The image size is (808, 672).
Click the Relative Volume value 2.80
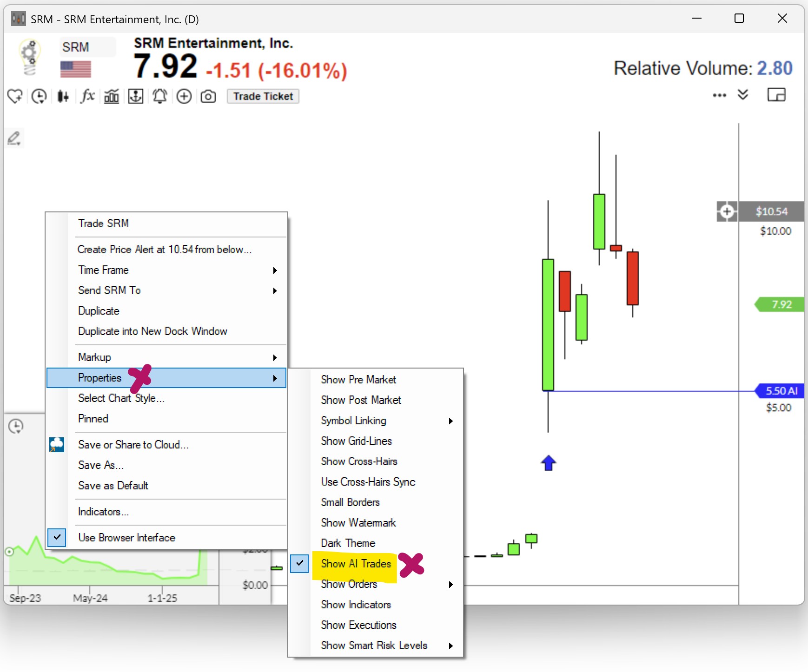(x=775, y=68)
